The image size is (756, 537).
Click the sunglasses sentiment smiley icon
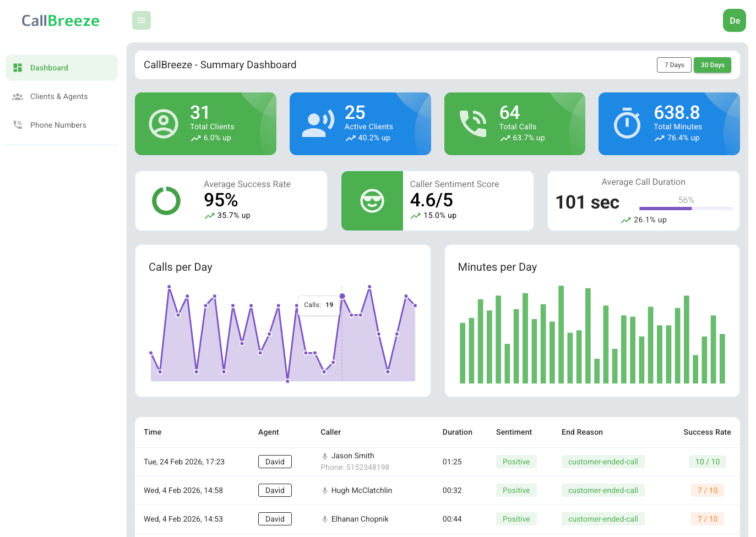(372, 201)
